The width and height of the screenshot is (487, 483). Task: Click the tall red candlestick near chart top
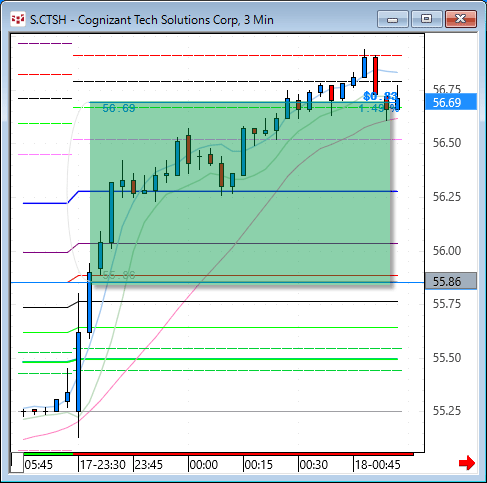375,76
